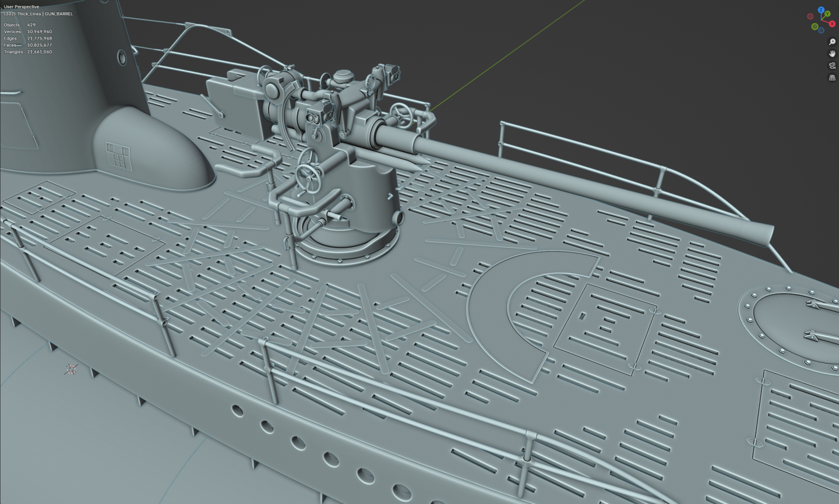This screenshot has height=504, width=839.
Task: Click the Edges value '21,775,968'
Action: point(40,38)
